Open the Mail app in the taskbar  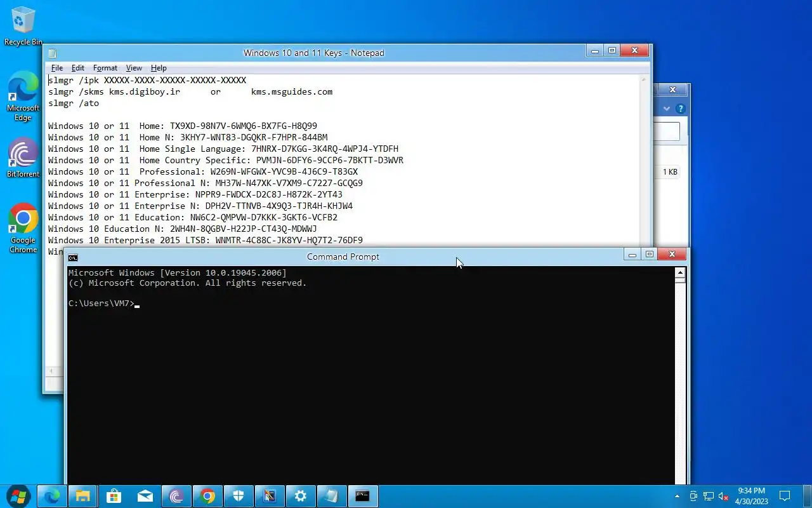click(x=145, y=496)
